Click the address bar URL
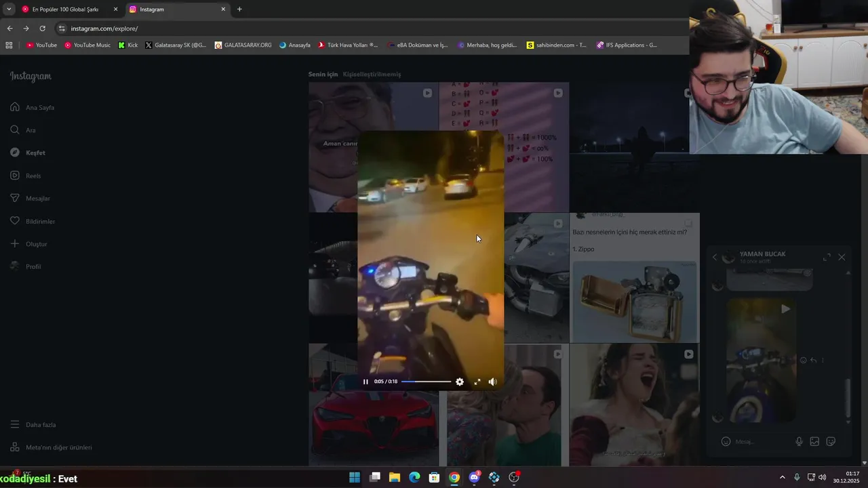Image resolution: width=868 pixels, height=488 pixels. coord(104,28)
